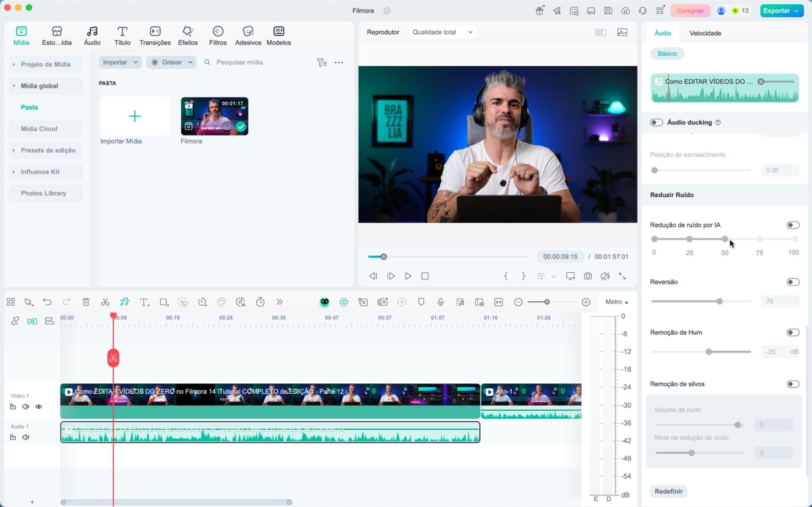The image size is (812, 507).
Task: Open the Filtros tab
Action: (x=218, y=36)
